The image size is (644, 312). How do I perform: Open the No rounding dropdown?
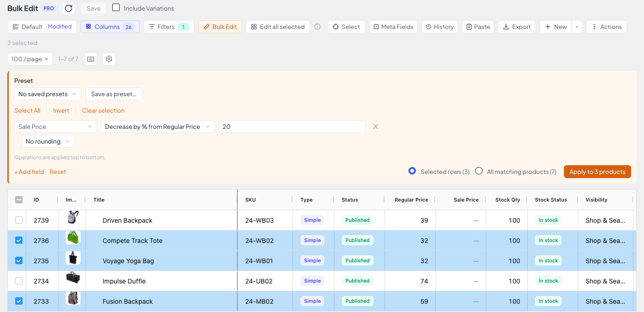pyautogui.click(x=48, y=141)
